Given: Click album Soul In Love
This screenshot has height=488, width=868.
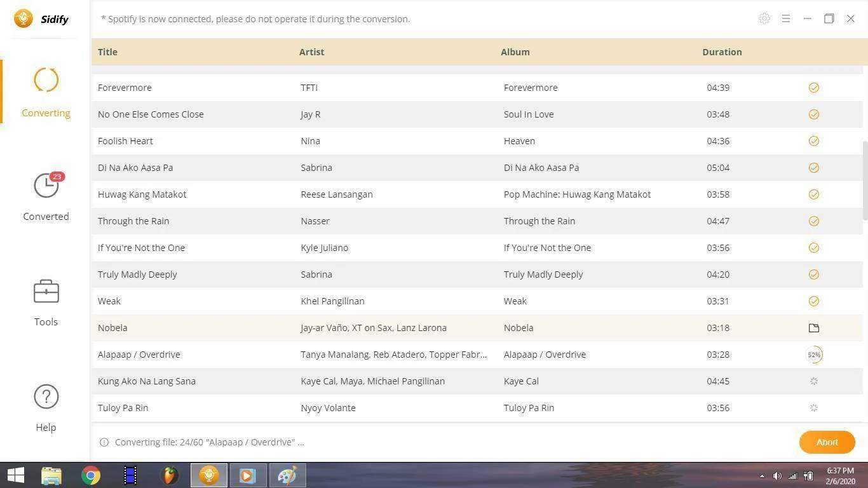Looking at the screenshot, I should [x=529, y=114].
